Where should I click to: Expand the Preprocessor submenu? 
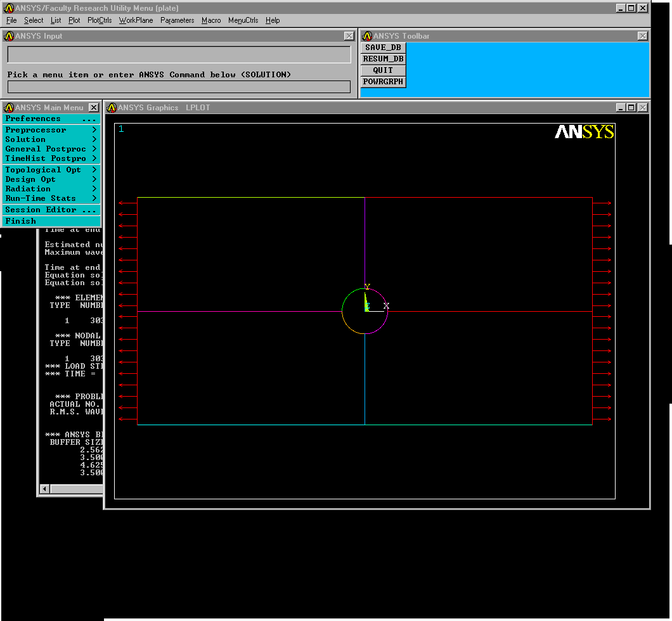pyautogui.click(x=51, y=130)
